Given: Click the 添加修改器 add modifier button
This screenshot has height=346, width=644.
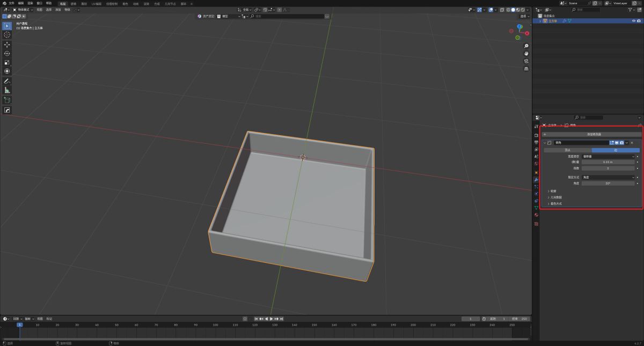Looking at the screenshot, I should pyautogui.click(x=594, y=134).
